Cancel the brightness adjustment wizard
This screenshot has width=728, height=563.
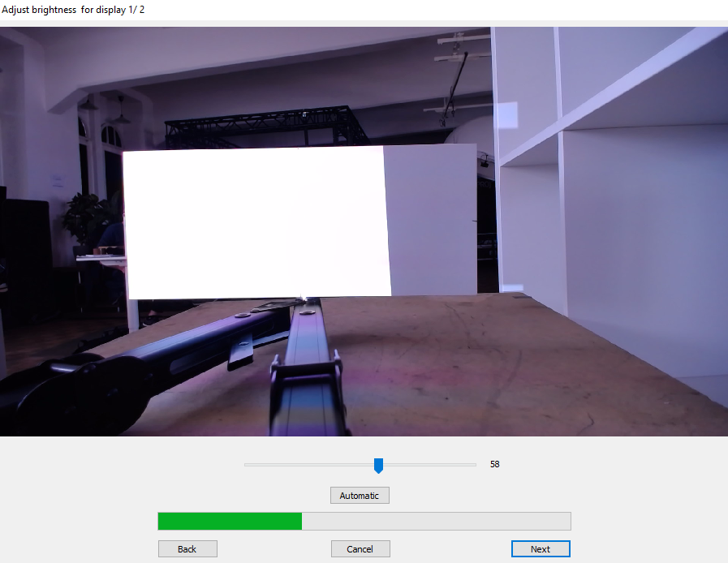pos(360,549)
